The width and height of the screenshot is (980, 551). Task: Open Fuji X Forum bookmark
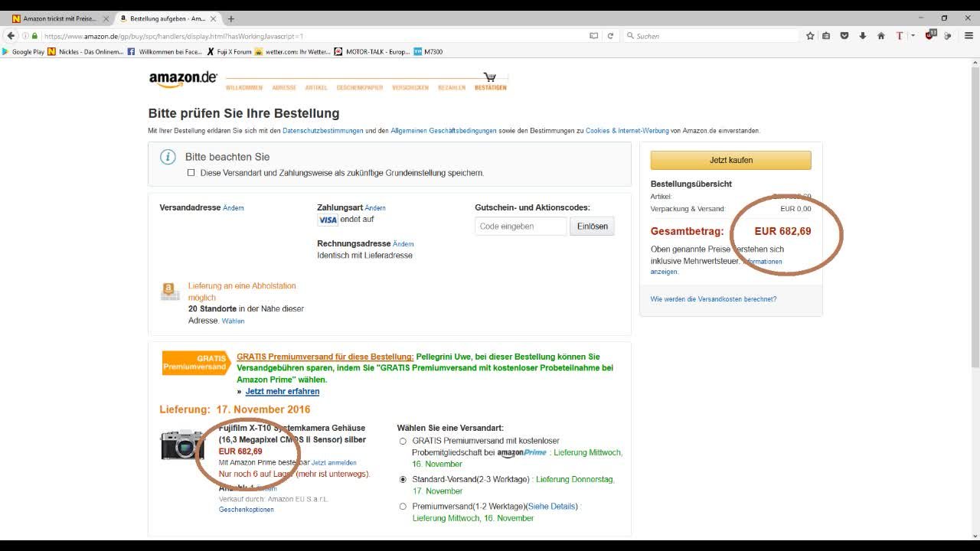229,52
